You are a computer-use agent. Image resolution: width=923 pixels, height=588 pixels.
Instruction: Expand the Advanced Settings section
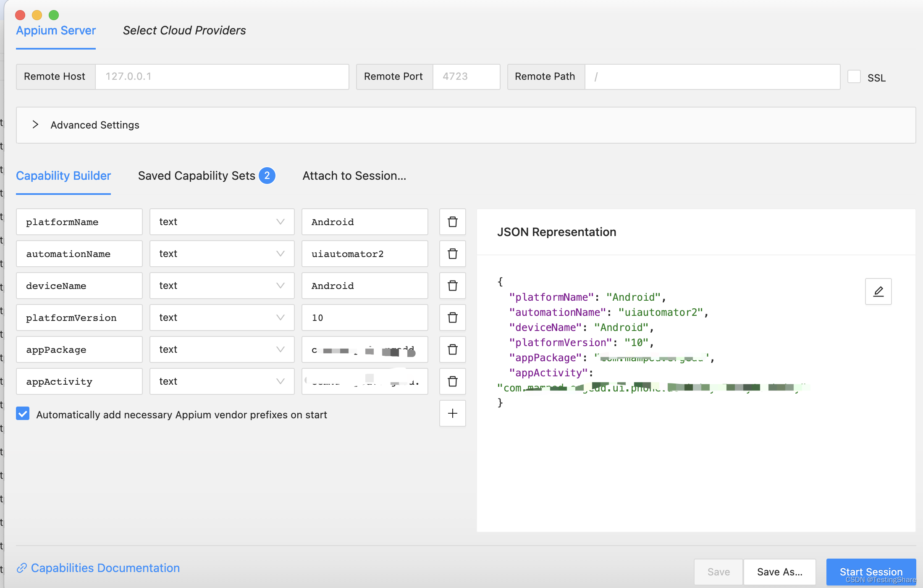point(35,125)
